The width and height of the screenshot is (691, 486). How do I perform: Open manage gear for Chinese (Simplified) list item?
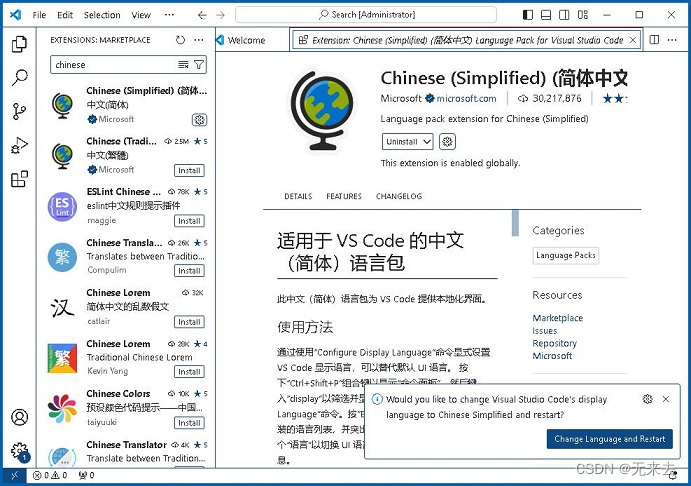coord(199,119)
